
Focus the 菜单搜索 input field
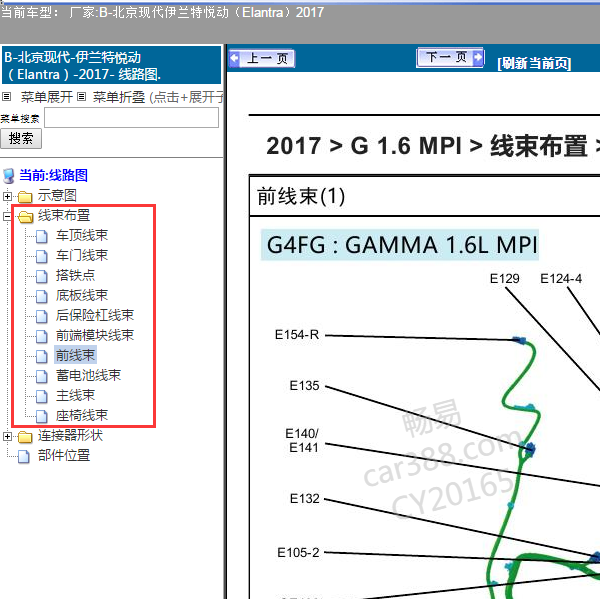(x=132, y=118)
